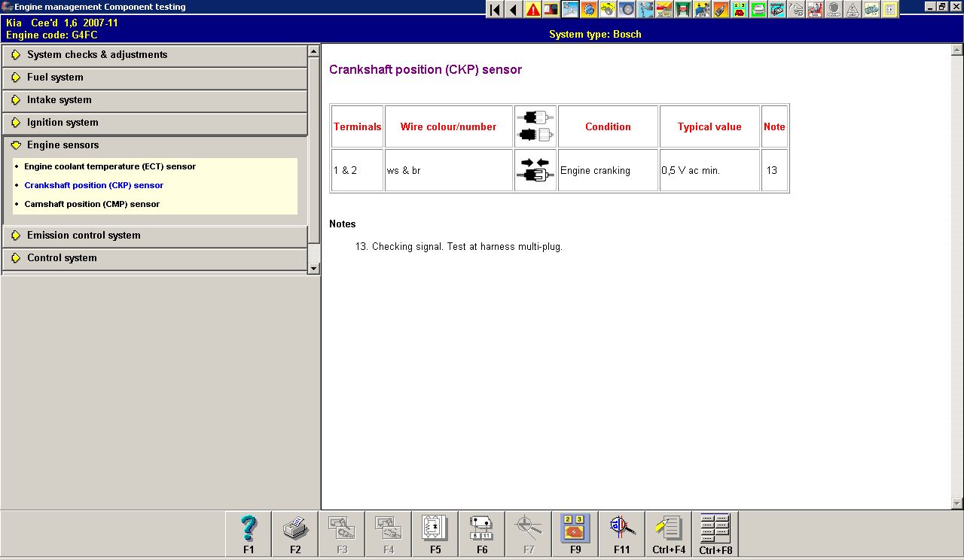964x560 pixels.
Task: Expand the Ignition system section
Action: [63, 123]
